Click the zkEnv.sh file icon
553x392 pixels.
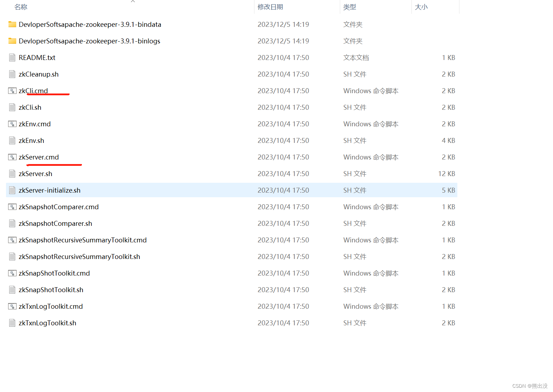point(12,140)
